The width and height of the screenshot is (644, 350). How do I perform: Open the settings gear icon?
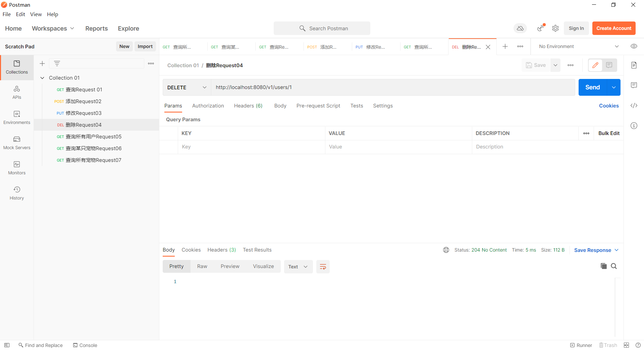click(x=555, y=28)
